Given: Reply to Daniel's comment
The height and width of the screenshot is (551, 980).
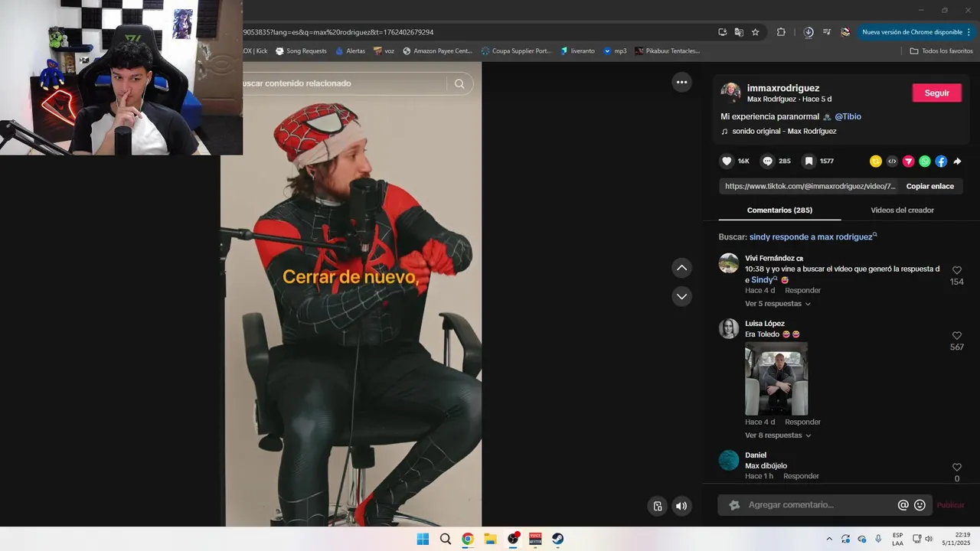Looking at the screenshot, I should pyautogui.click(x=801, y=476).
